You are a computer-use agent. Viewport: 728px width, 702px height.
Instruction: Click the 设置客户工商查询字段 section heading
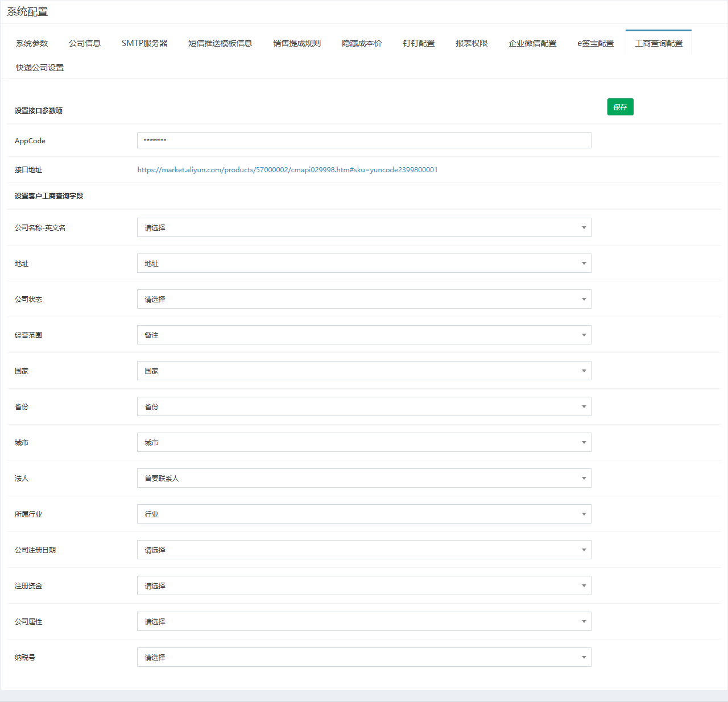point(49,196)
